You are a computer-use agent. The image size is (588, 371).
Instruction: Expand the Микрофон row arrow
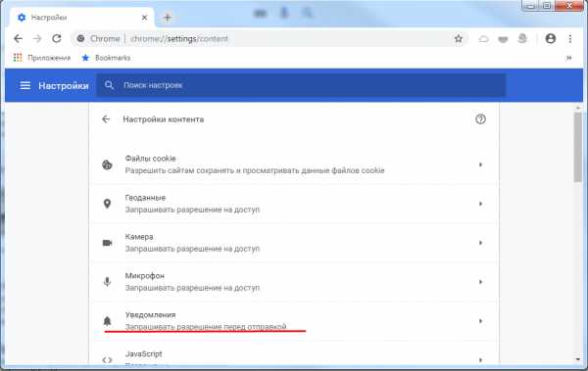480,282
